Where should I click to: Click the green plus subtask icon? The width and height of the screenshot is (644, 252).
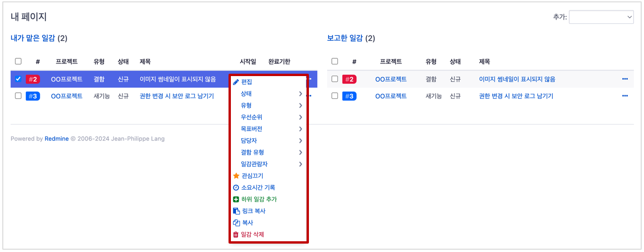click(x=236, y=199)
